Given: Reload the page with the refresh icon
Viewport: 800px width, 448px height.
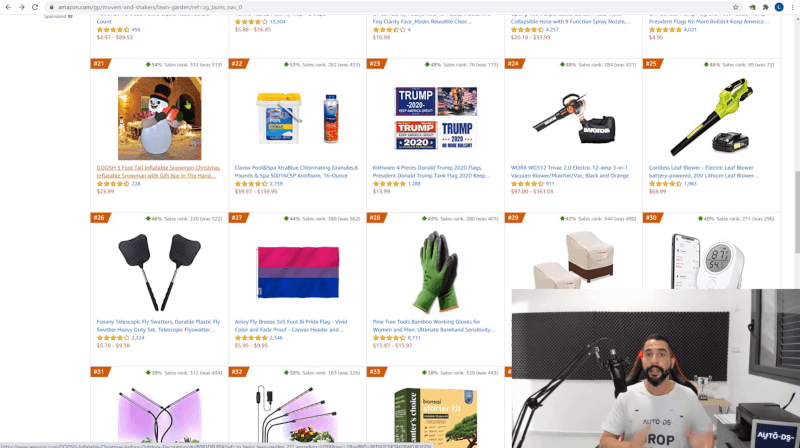Looking at the screenshot, I should (x=35, y=7).
